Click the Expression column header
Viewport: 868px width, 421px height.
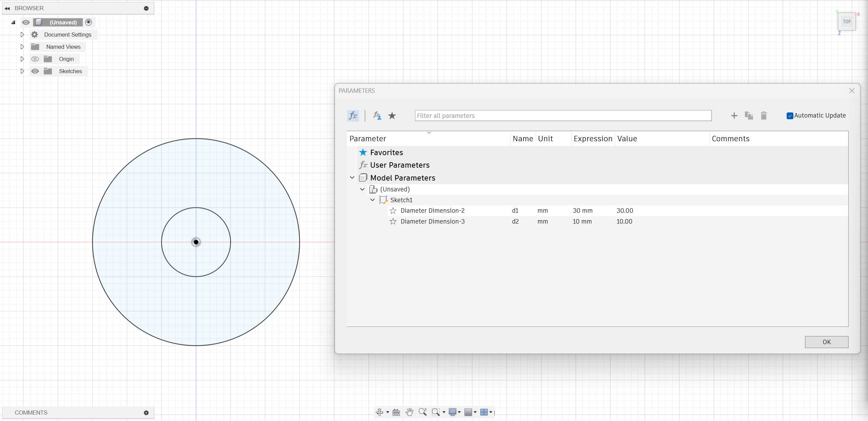click(x=593, y=139)
